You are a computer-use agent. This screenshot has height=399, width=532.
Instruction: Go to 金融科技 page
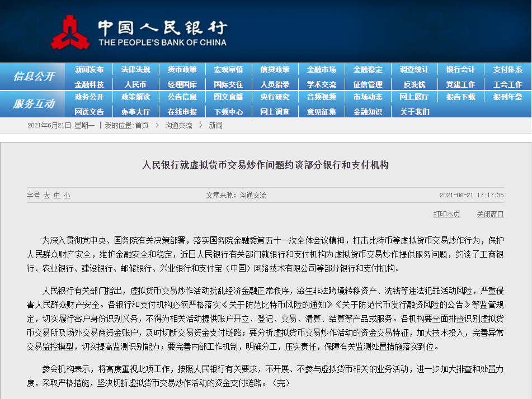pyautogui.click(x=89, y=84)
